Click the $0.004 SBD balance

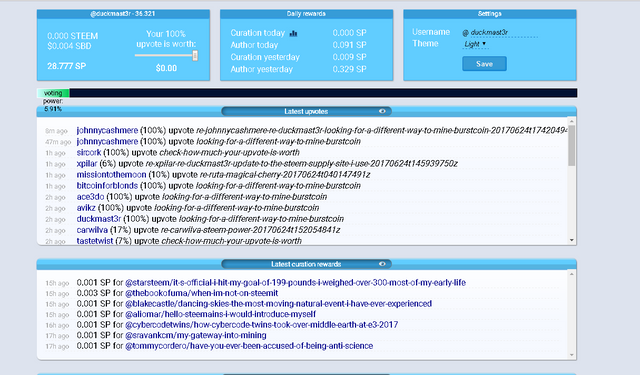[69, 46]
